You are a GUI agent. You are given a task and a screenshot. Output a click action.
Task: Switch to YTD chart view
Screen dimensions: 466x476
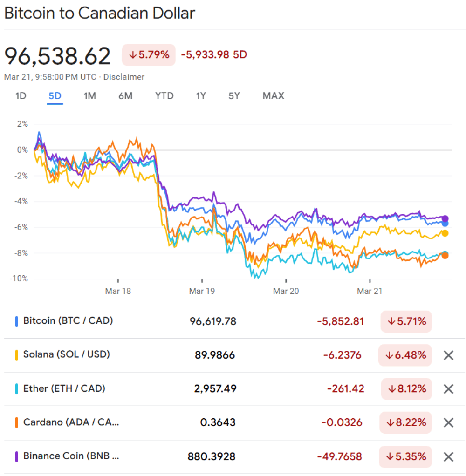164,96
